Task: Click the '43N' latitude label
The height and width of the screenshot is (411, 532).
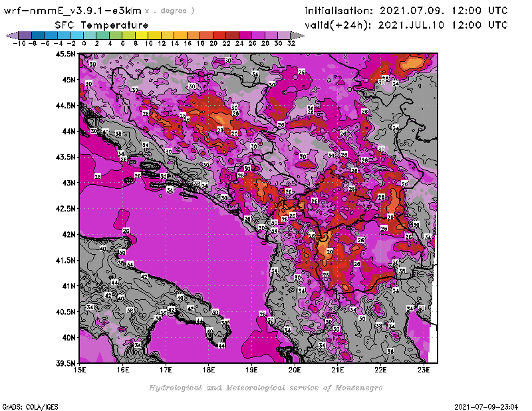Action: click(69, 183)
